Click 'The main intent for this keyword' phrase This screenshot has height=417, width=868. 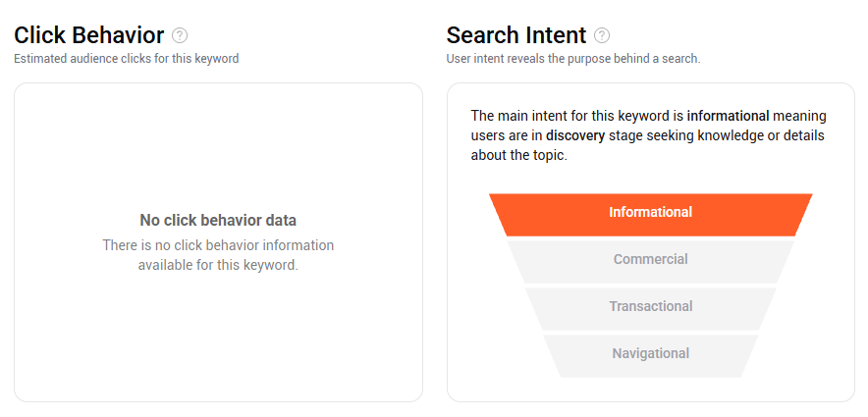tap(571, 116)
